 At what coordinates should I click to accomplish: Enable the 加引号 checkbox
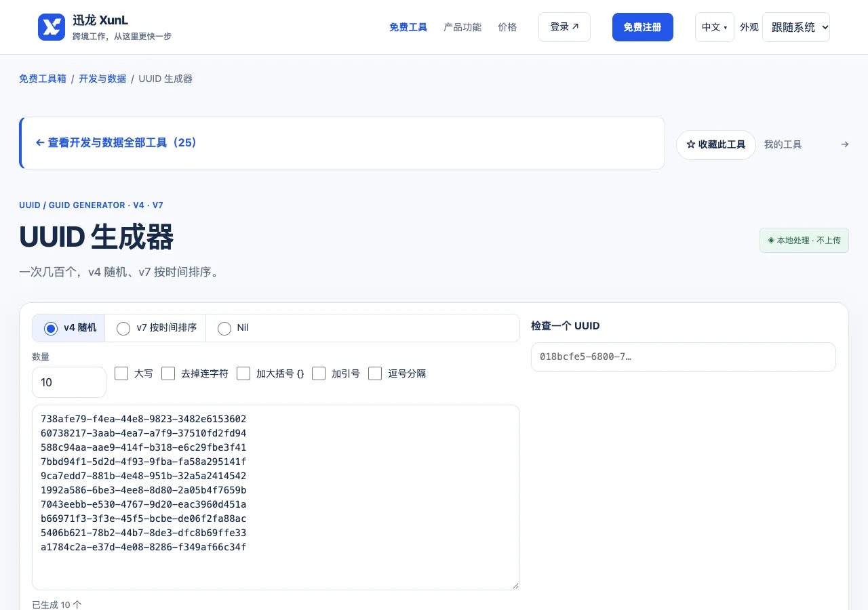click(319, 373)
